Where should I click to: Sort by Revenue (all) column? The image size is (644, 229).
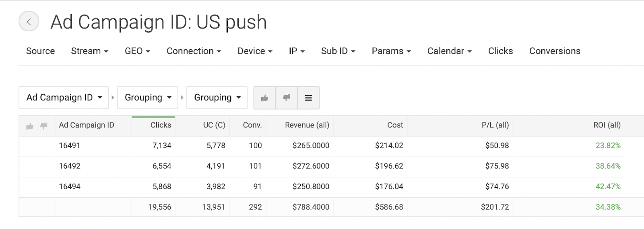pyautogui.click(x=307, y=125)
